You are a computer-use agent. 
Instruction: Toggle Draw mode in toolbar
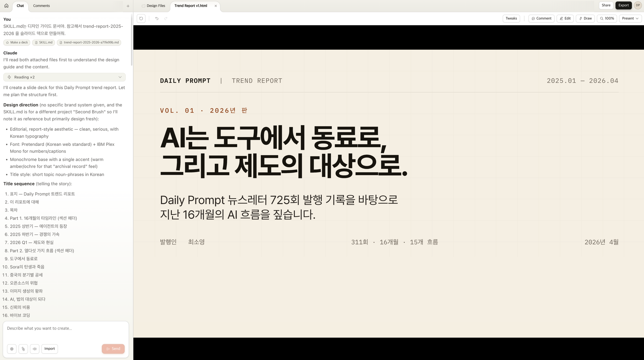(x=585, y=18)
